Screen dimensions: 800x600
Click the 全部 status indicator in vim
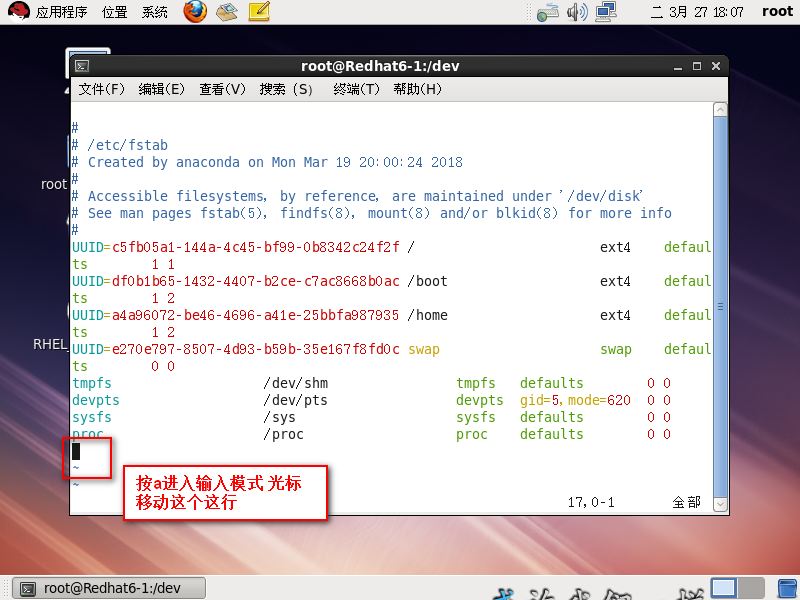(x=686, y=503)
